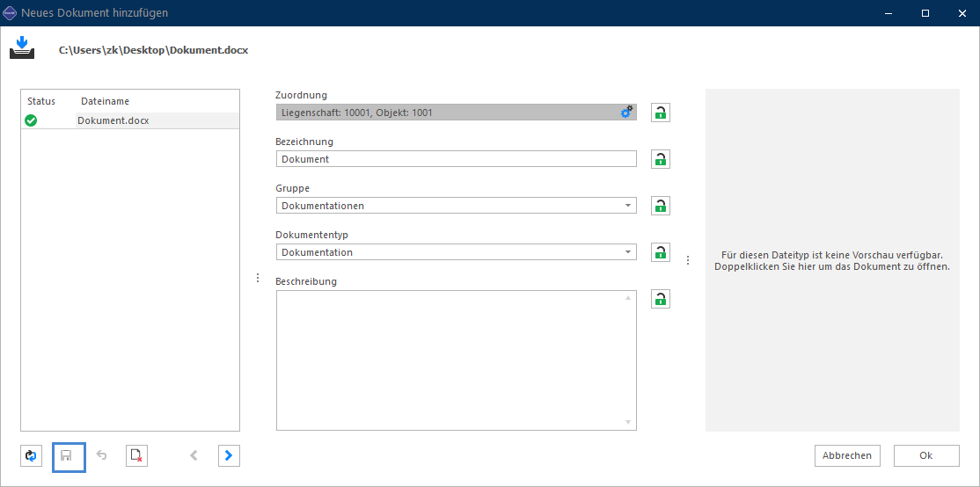Click the download tray icon beside file path
This screenshot has width=980, height=487.
pos(22,48)
